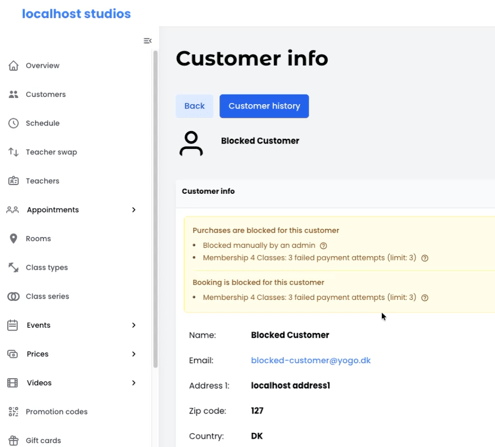The height and width of the screenshot is (447, 495).
Task: Click help icon in Purchases blocked Membership 4 Classes row
Action: click(425, 258)
